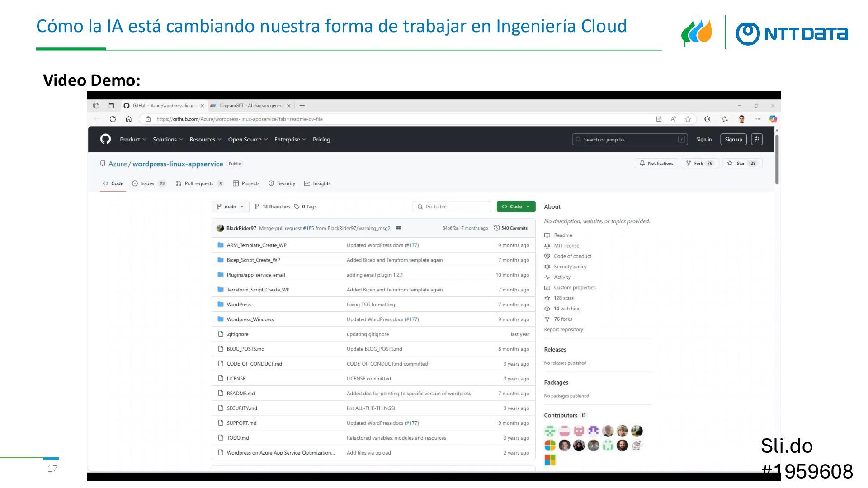This screenshot has width=868, height=488.
Task: Expand Solutions menu
Action: click(x=168, y=140)
